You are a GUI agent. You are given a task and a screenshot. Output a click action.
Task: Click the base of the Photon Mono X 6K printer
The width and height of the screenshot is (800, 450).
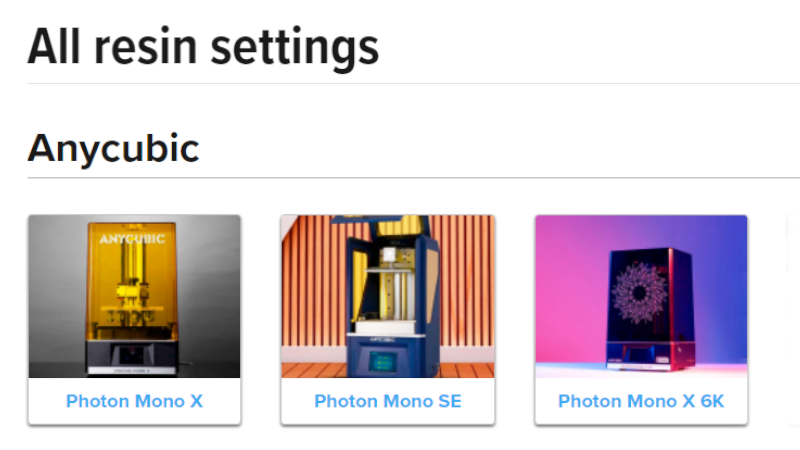point(641,355)
